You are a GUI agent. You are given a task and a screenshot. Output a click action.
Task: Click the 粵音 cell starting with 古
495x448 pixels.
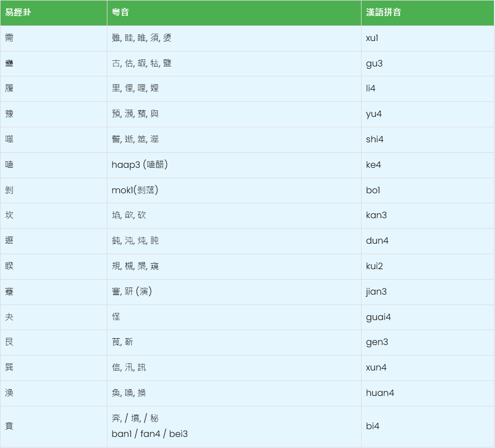pyautogui.click(x=234, y=64)
